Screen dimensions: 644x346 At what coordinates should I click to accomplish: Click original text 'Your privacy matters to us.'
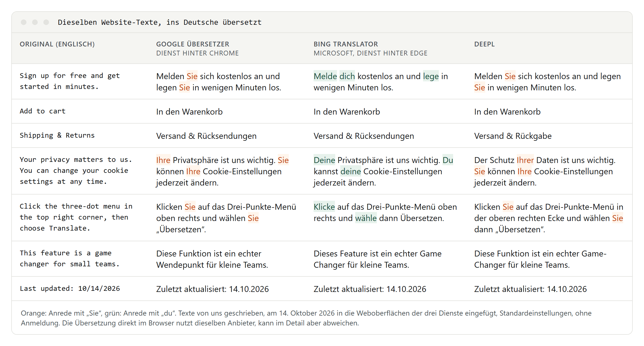[76, 160]
